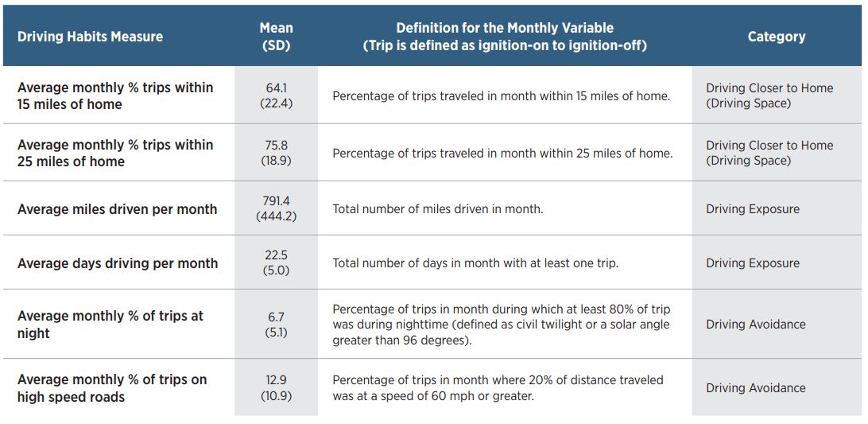Click the 'Total number of miles driven in month' definition
868x424 pixels.
(437, 209)
